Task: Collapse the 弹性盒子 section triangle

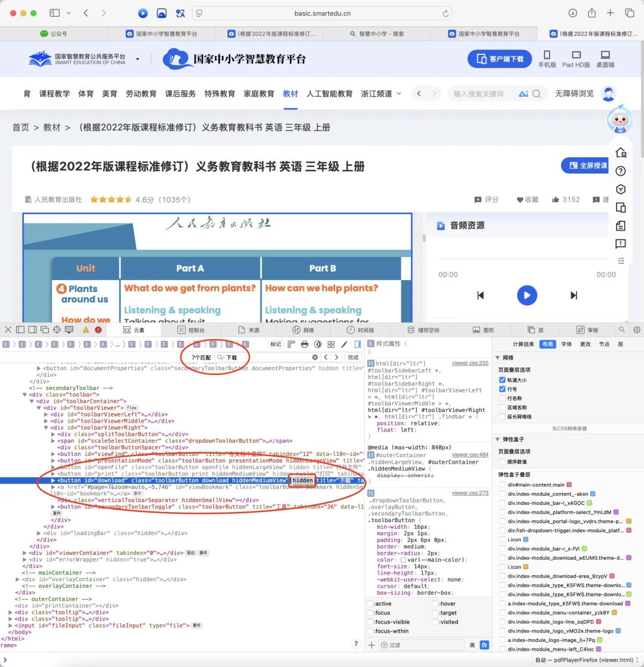Action: click(x=497, y=439)
